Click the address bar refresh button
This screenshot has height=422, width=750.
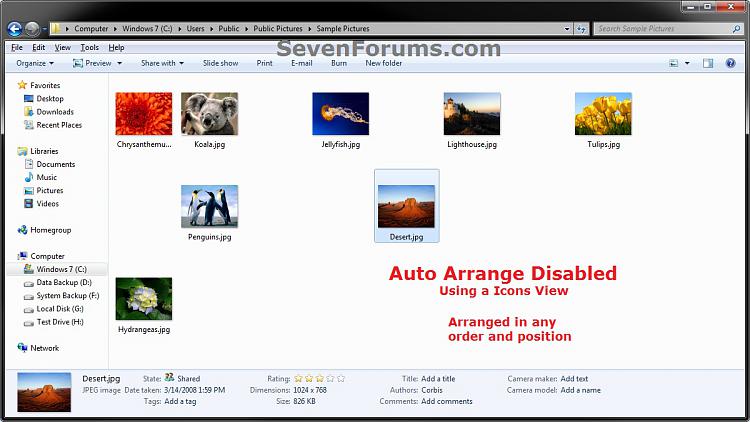[x=581, y=29]
